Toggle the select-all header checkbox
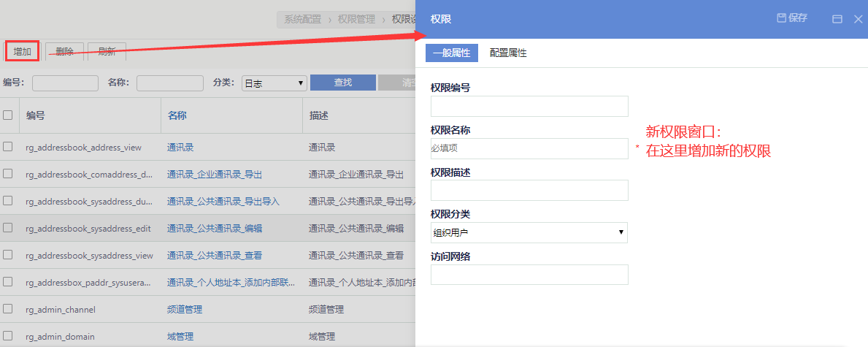This screenshot has height=347, width=868. click(8, 115)
